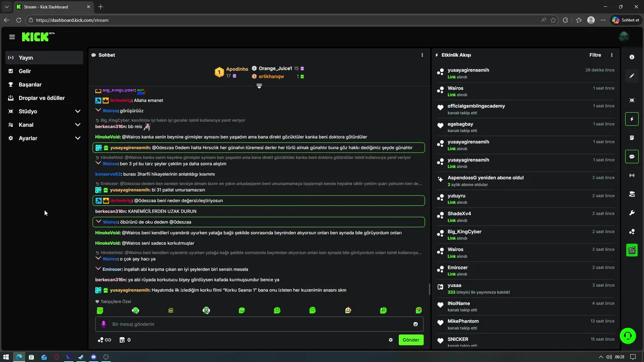Click the wrench tools icon in the right sidebar
This screenshot has height=362, width=644.
point(632,213)
